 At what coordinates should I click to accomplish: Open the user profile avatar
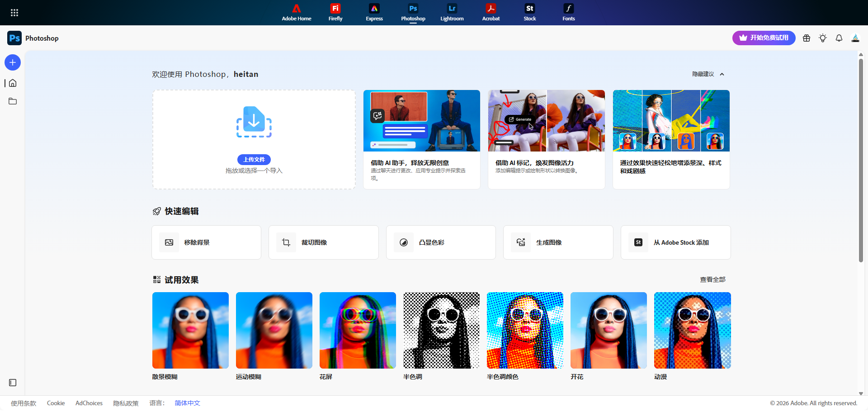click(855, 38)
